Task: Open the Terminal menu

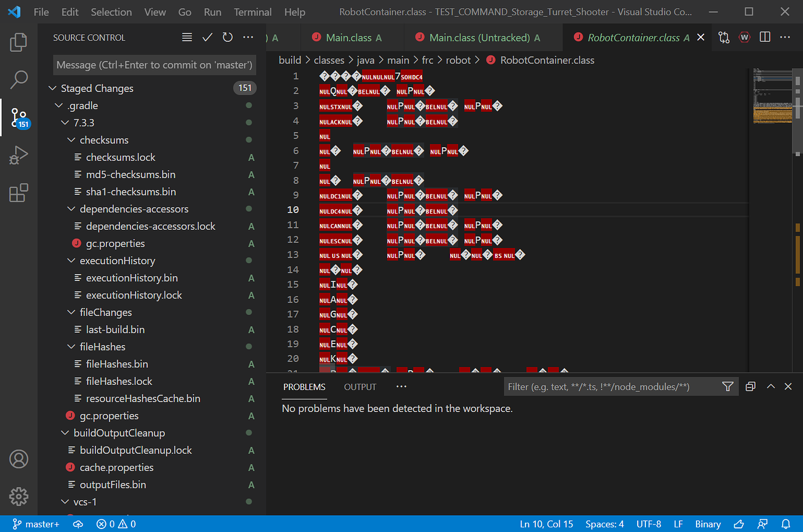Action: [252, 12]
